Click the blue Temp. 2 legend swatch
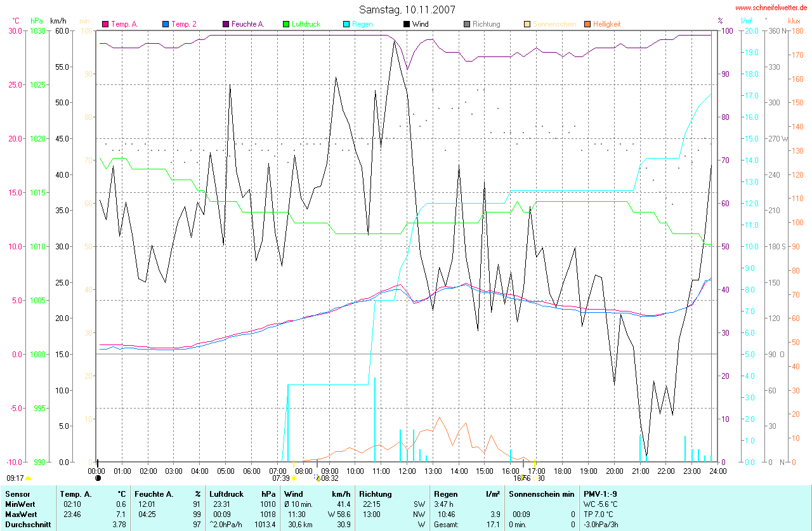The width and height of the screenshot is (812, 531). (x=166, y=24)
